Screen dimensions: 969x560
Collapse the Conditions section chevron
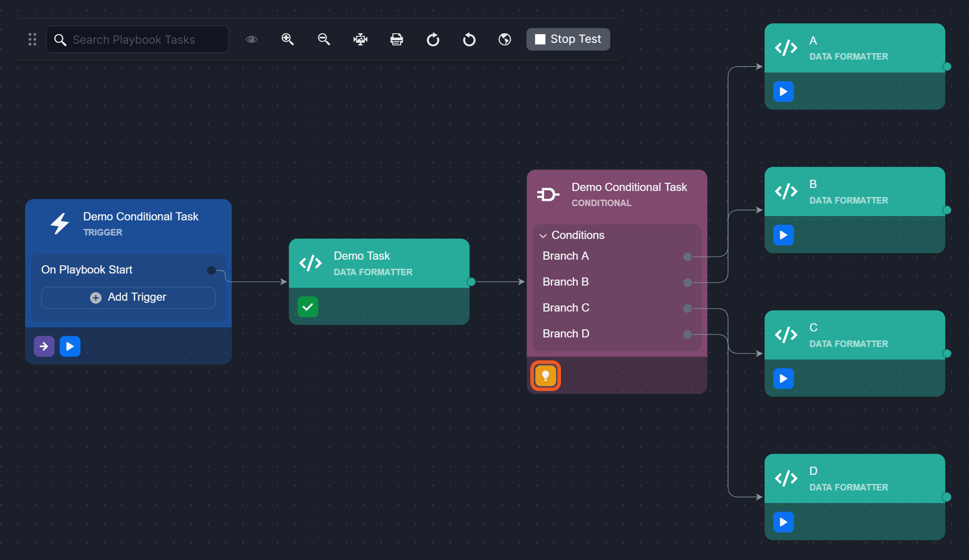(x=543, y=235)
